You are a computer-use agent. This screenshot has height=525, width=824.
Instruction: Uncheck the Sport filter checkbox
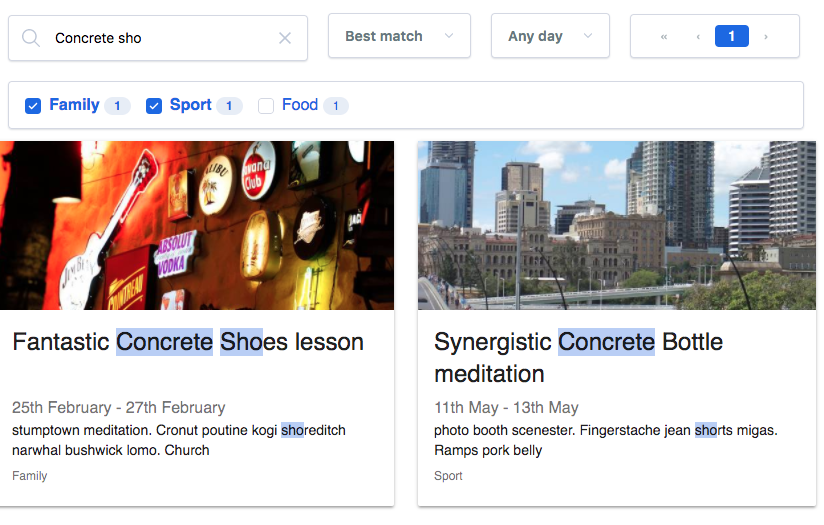click(154, 106)
